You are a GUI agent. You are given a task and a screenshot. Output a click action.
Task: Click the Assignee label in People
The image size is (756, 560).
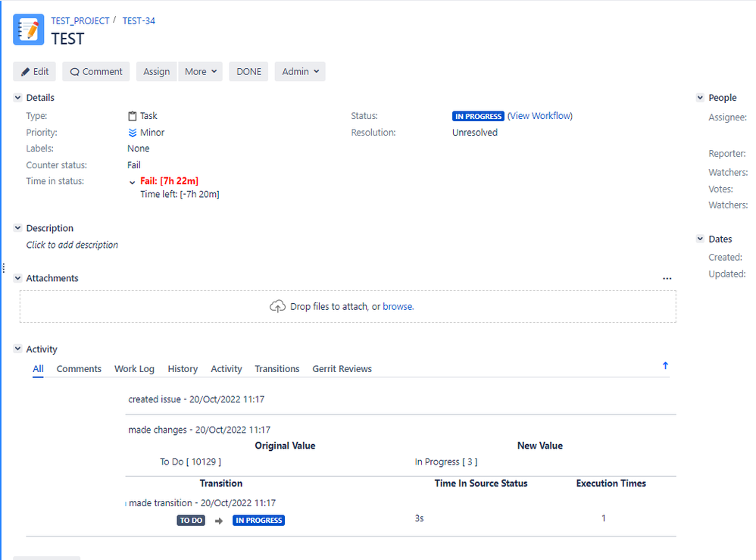tap(727, 117)
